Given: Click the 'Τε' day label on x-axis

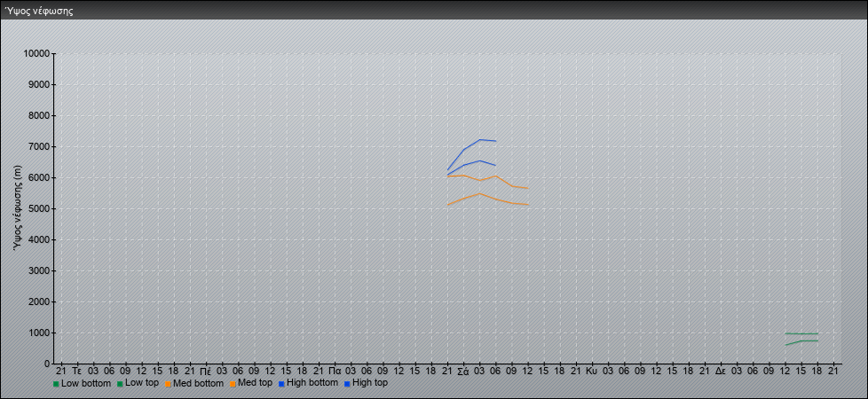Looking at the screenshot, I should [77, 371].
